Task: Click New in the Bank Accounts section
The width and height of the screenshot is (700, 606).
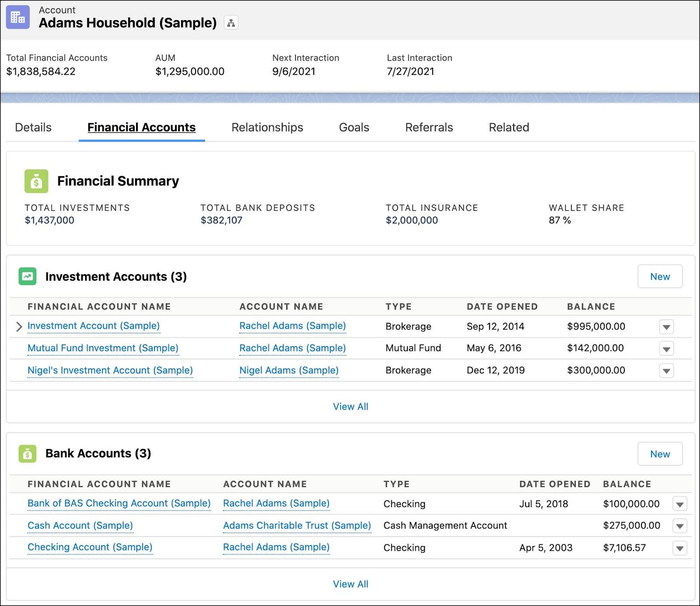Action: click(660, 454)
